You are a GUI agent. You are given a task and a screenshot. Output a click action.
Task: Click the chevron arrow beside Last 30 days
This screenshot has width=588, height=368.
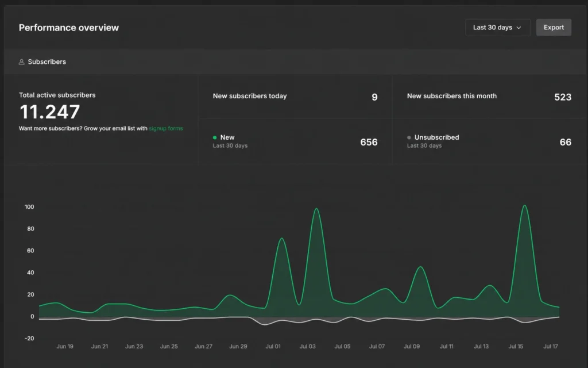pos(519,28)
